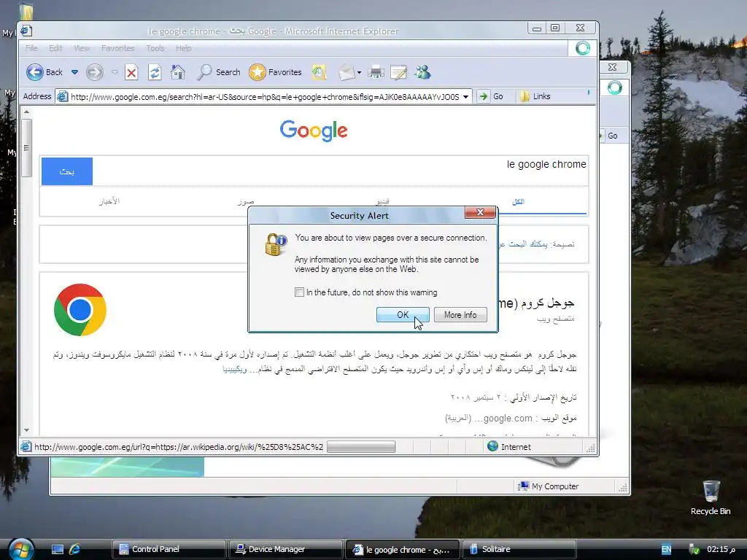747x560 pixels.
Task: Close the background window behind Internet Explorer
Action: point(613,67)
